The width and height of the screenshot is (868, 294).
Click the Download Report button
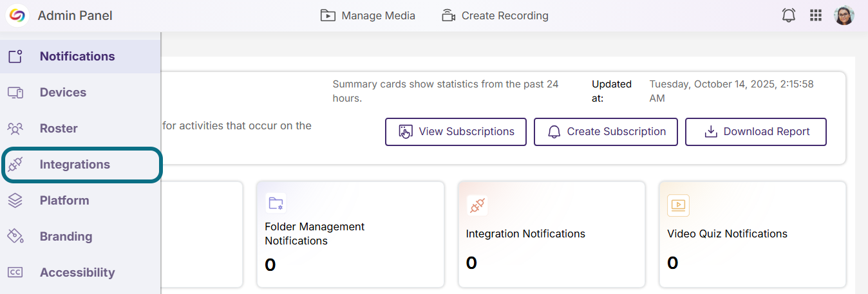[756, 132]
